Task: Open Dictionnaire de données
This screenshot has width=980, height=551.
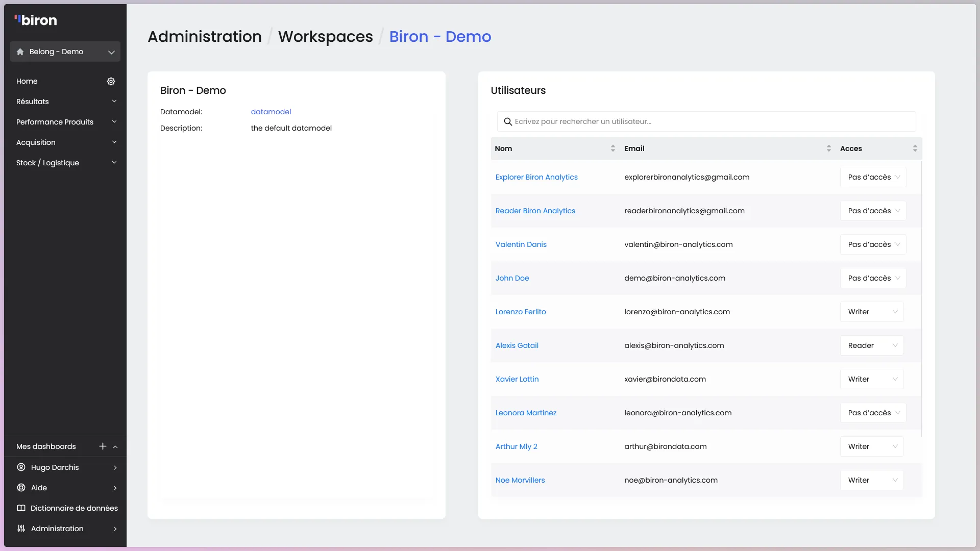Action: pos(66,508)
